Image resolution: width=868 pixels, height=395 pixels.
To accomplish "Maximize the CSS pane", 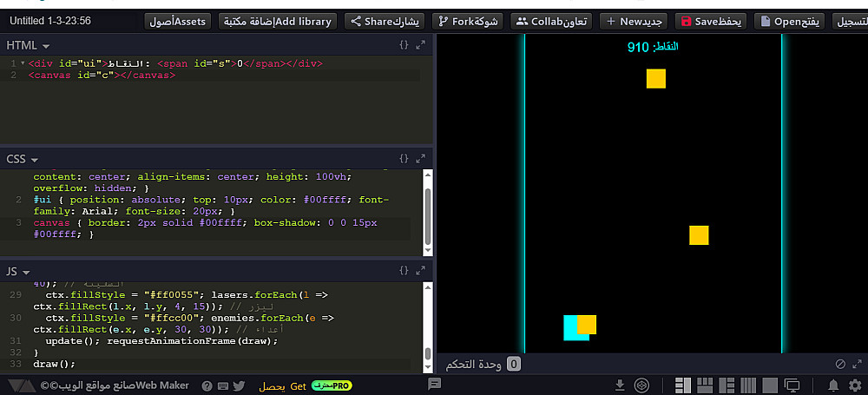I will (421, 159).
